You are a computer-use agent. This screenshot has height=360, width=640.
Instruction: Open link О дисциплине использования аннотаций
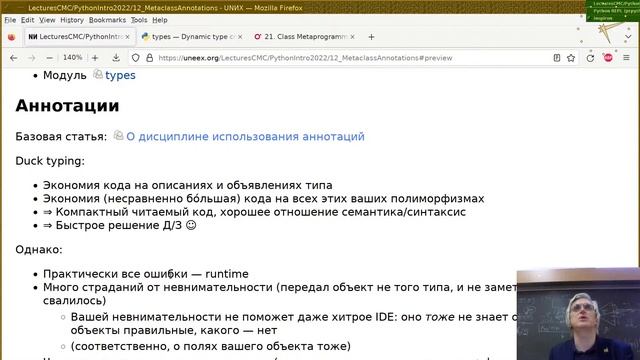click(x=245, y=137)
